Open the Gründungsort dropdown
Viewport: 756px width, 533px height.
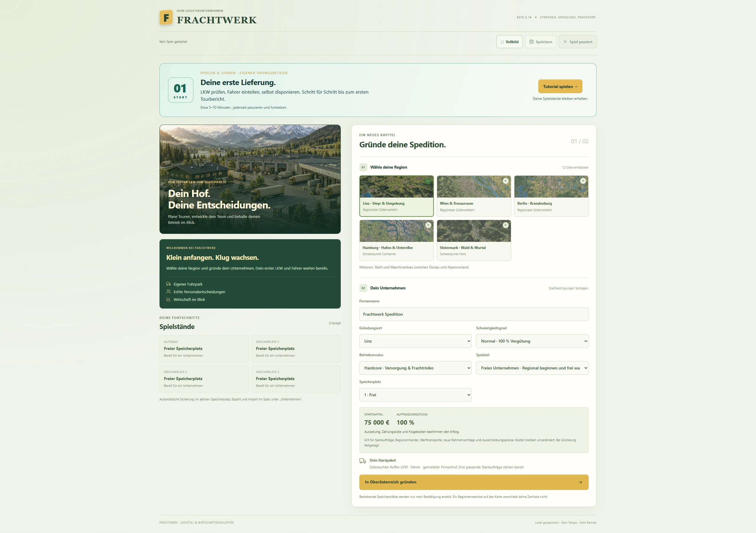tap(415, 341)
